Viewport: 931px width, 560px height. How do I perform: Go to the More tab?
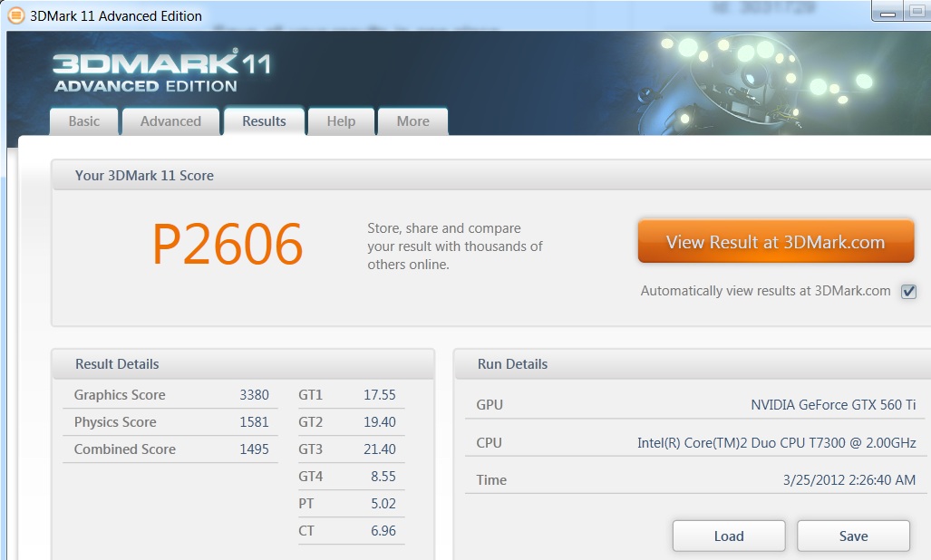point(412,121)
